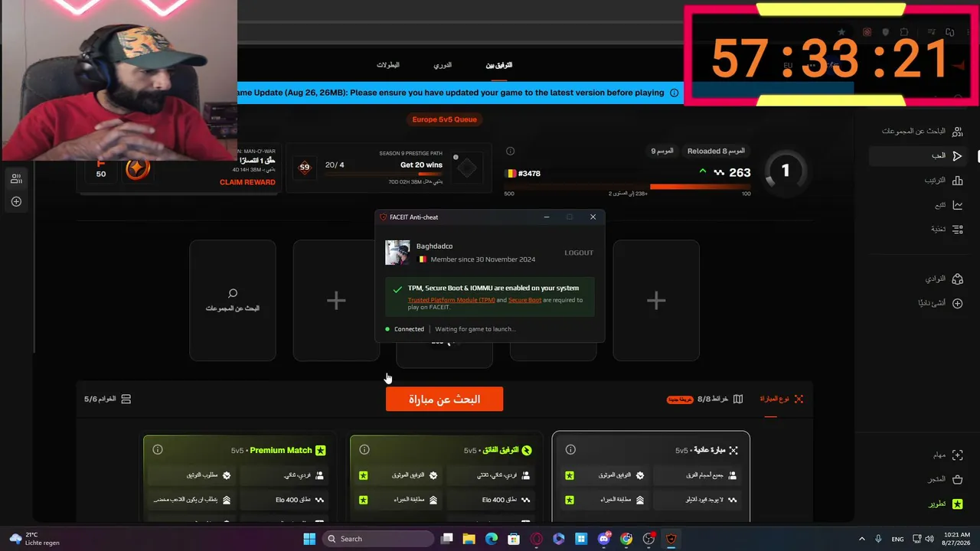980x551 pixels.
Task: Click the Elo 263 value
Action: tap(740, 173)
